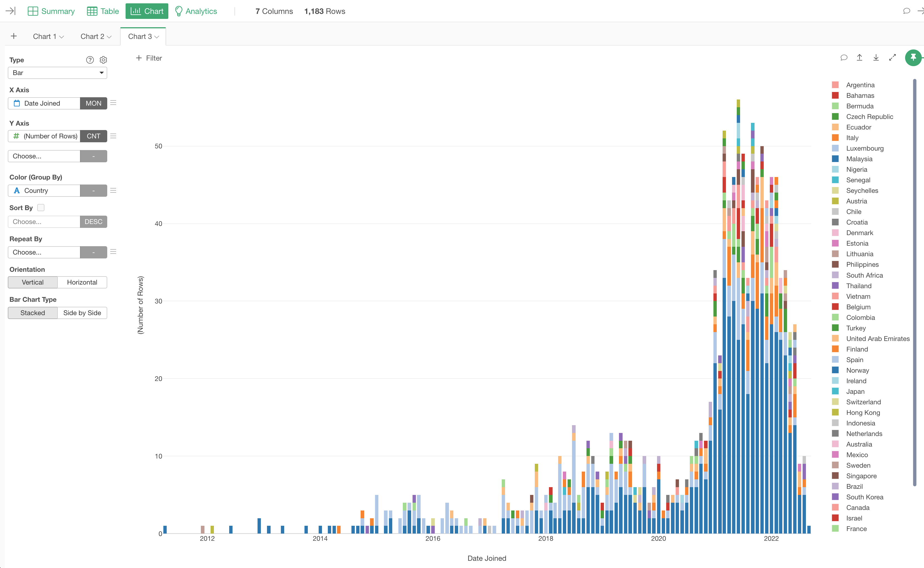The image size is (924, 568).
Task: Open Chart 1 tab dropdown chevron
Action: 62,37
